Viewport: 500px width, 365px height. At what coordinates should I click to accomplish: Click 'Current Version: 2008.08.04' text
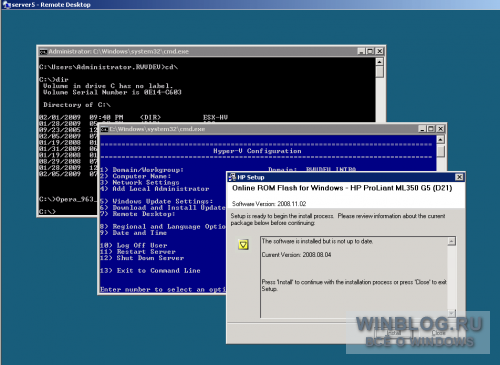click(296, 255)
